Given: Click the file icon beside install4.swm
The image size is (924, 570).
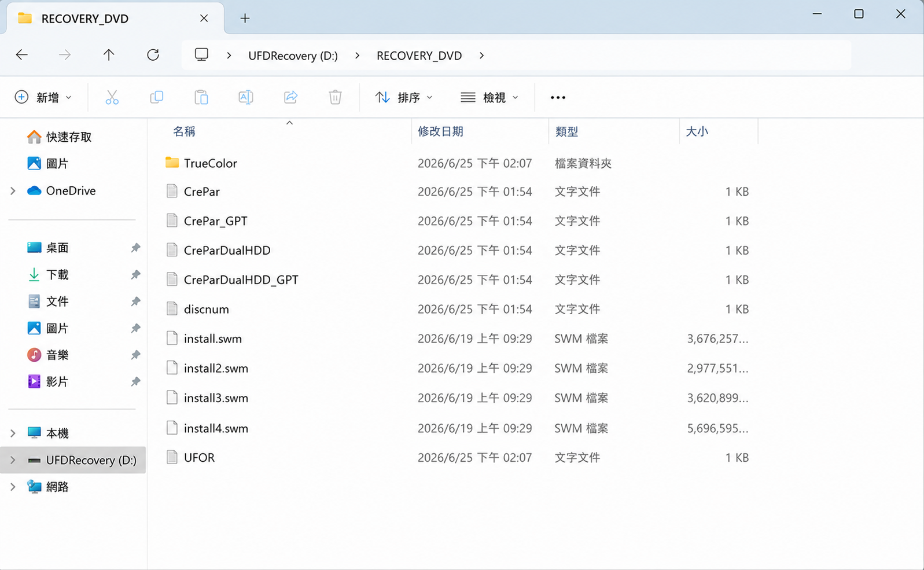Looking at the screenshot, I should pos(172,428).
